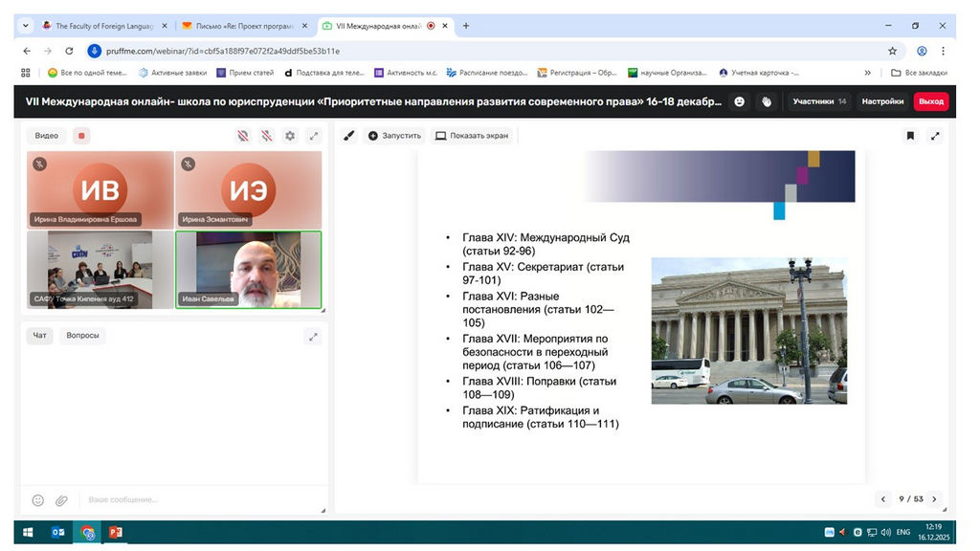
Task: Select the Чат tab
Action: coord(39,336)
